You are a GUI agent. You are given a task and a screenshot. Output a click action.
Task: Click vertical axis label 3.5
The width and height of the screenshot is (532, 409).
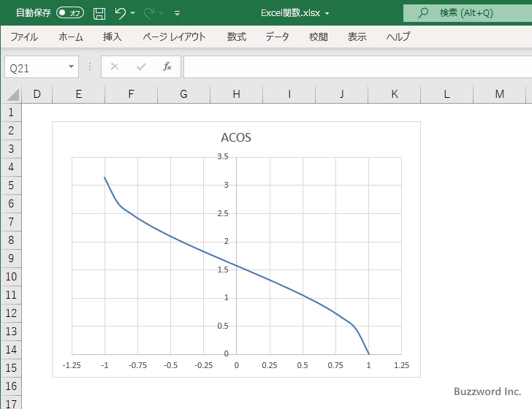pos(223,156)
